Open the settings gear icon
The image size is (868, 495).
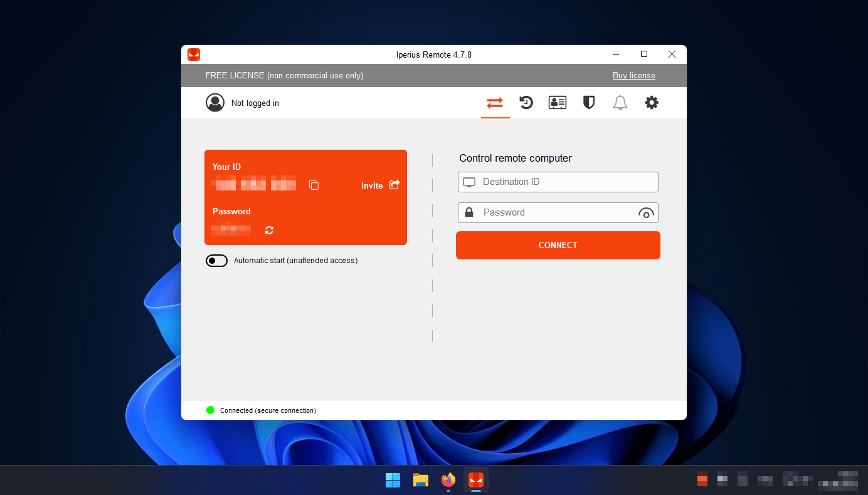pos(652,103)
